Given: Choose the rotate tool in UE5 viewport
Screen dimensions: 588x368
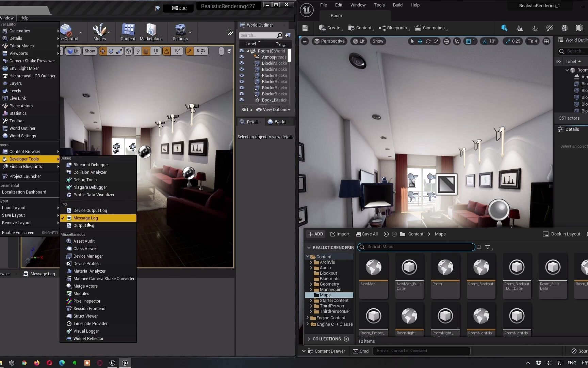Looking at the screenshot, I should (x=428, y=41).
